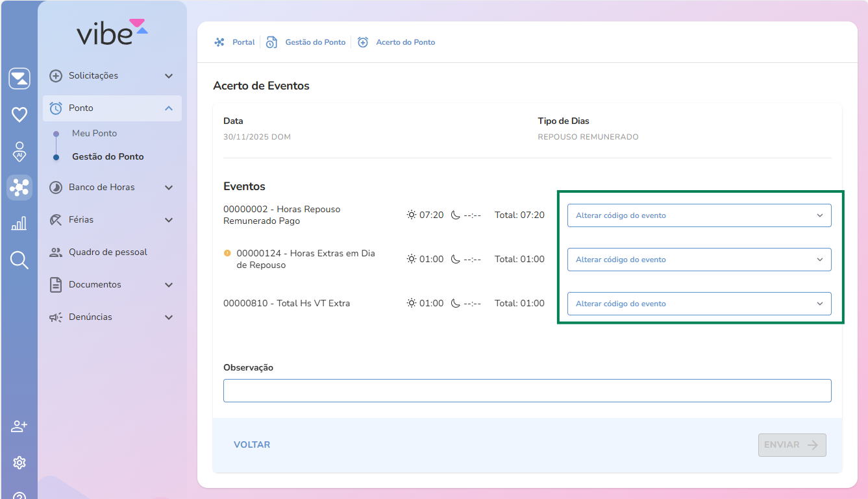868x499 pixels.
Task: Click the add user icon
Action: (x=19, y=426)
